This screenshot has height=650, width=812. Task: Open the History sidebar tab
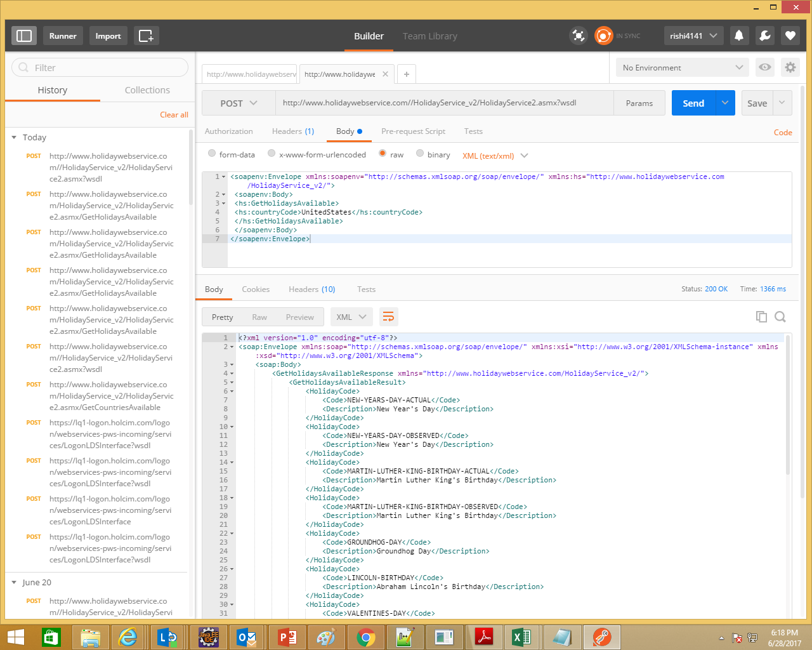click(53, 90)
